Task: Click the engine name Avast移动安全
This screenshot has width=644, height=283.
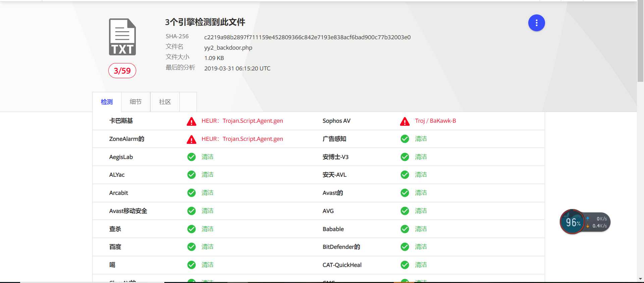Action: tap(128, 211)
